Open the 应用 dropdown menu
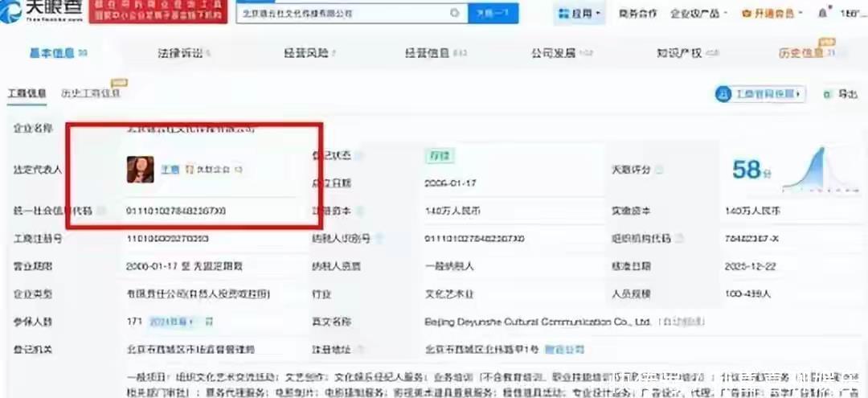This screenshot has height=398, width=868. pyautogui.click(x=579, y=14)
